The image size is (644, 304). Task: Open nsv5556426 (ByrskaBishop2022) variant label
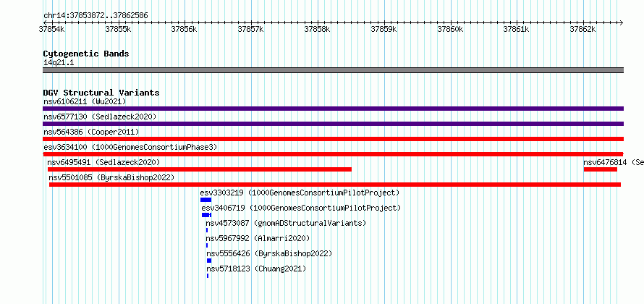[x=269, y=253]
